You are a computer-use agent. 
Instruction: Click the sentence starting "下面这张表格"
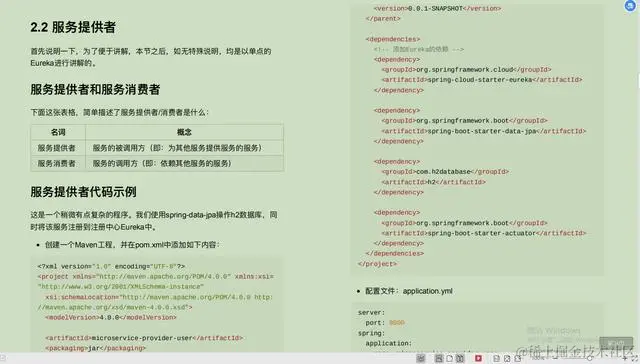click(x=119, y=112)
